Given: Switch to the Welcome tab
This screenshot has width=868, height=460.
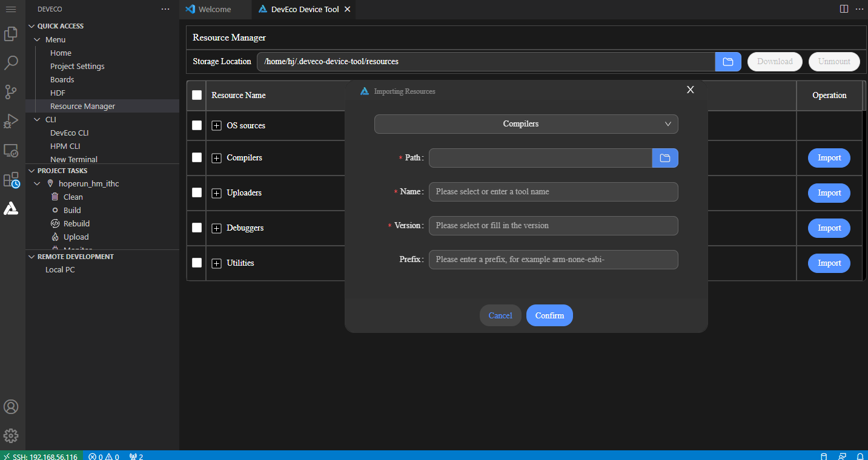Looking at the screenshot, I should (214, 9).
